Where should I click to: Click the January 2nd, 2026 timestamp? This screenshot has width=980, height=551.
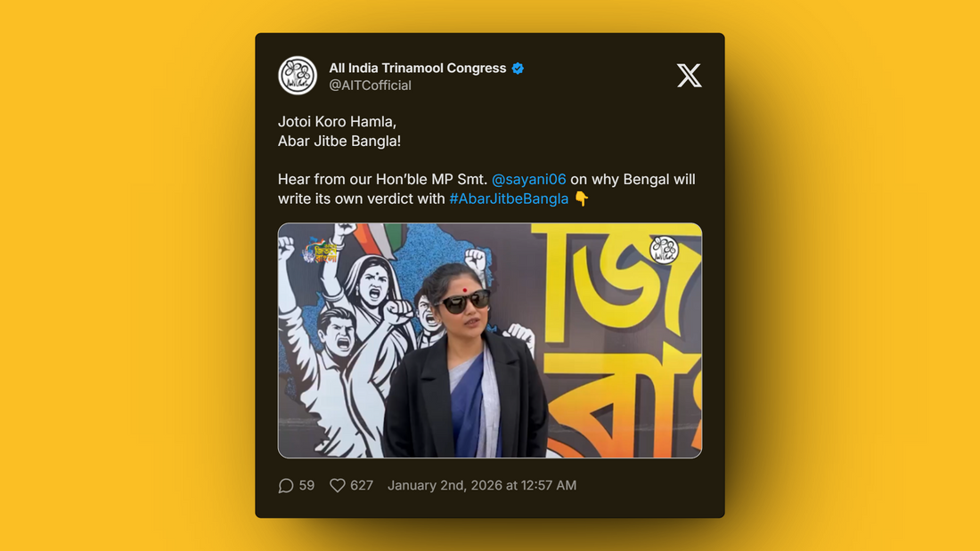pyautogui.click(x=482, y=485)
